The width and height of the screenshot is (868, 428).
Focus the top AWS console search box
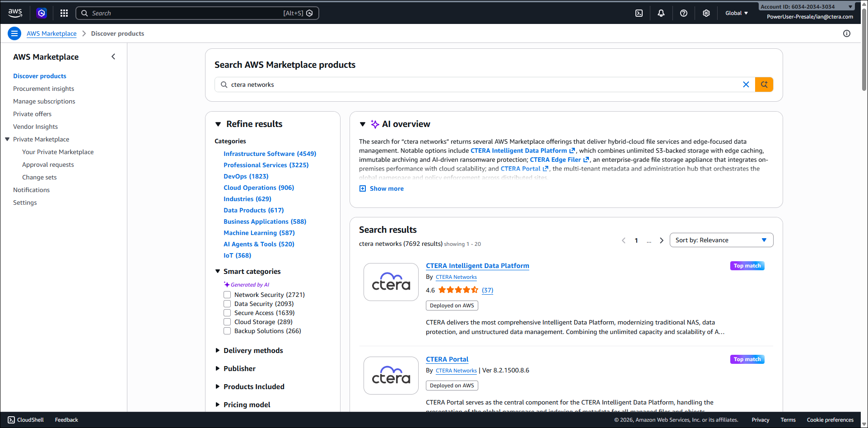(x=197, y=13)
